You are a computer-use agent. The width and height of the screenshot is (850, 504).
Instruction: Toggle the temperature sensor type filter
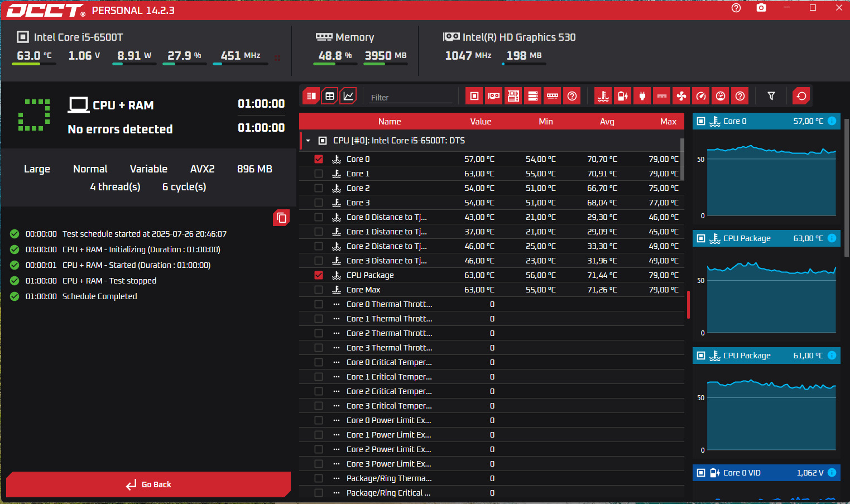pos(603,96)
